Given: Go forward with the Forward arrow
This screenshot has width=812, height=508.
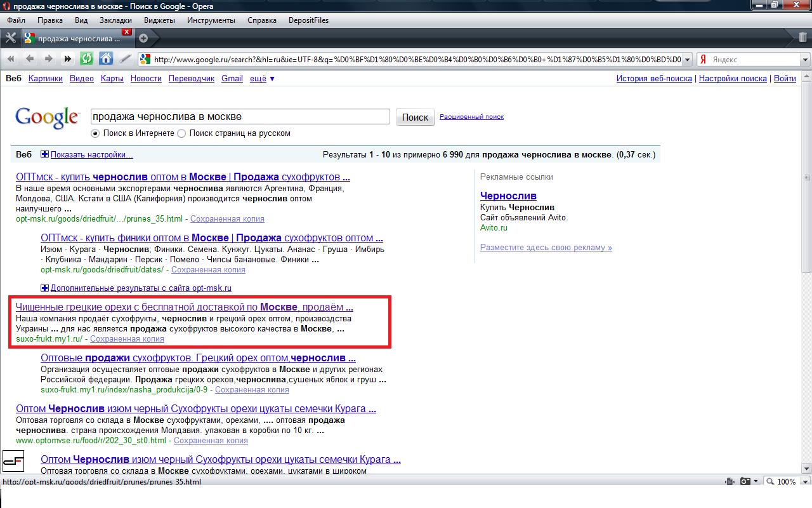Looking at the screenshot, I should pyautogui.click(x=48, y=59).
